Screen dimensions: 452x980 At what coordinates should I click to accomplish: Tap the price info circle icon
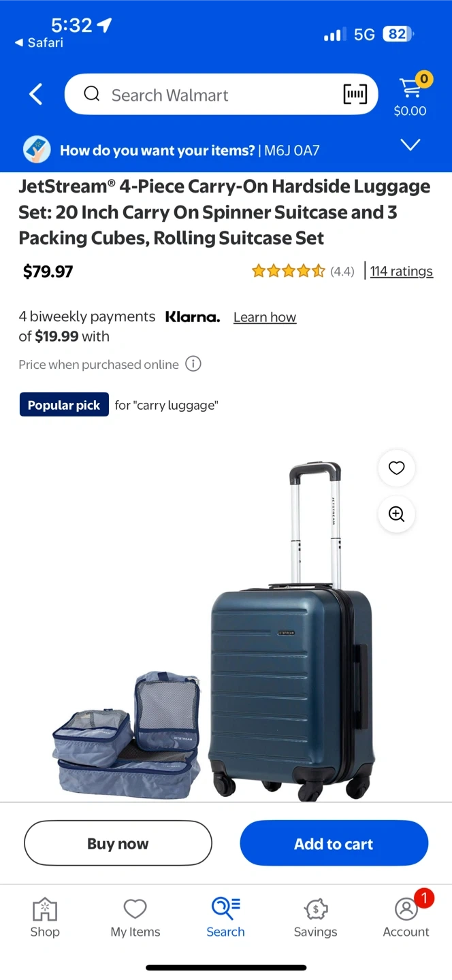pos(193,364)
